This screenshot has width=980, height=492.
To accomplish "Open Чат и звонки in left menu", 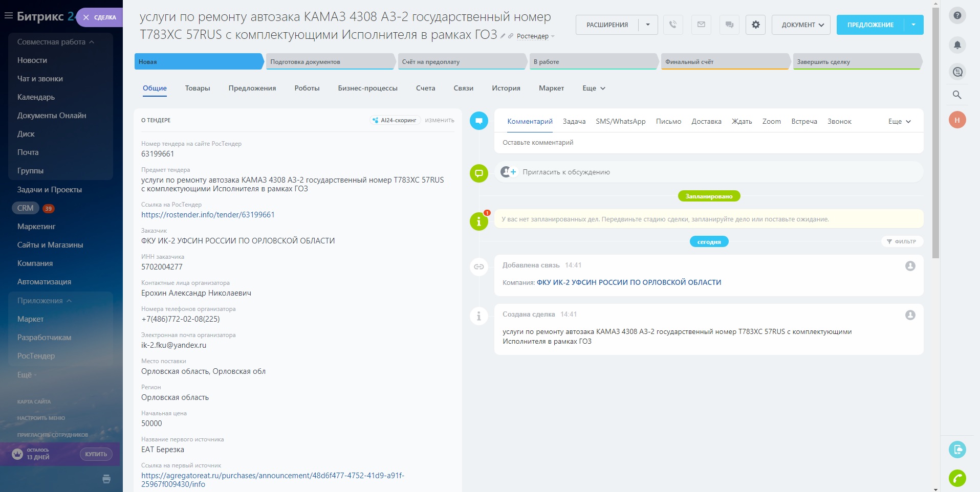I will coord(40,79).
